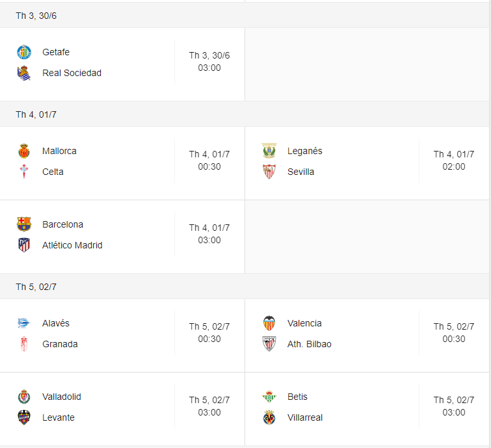
Task: Click the Real Sociedad crest icon
Action: coord(24,73)
